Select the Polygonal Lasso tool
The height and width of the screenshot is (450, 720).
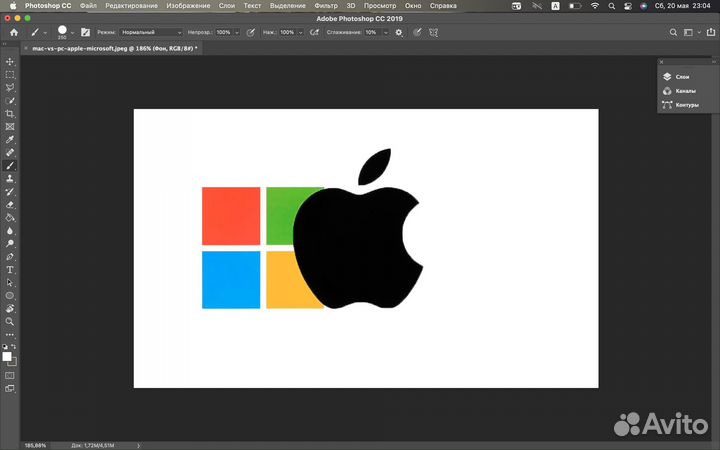(10, 87)
